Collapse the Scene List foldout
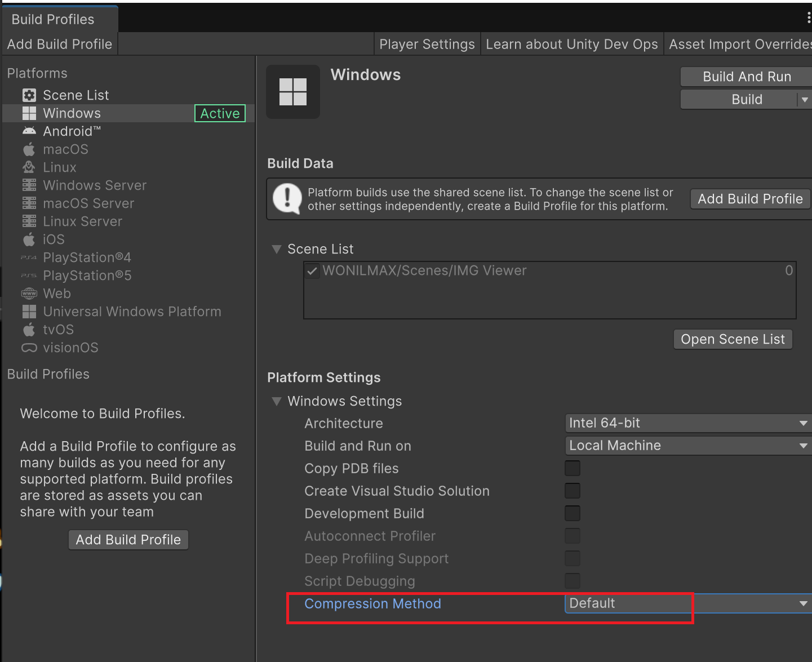812x662 pixels. [277, 249]
